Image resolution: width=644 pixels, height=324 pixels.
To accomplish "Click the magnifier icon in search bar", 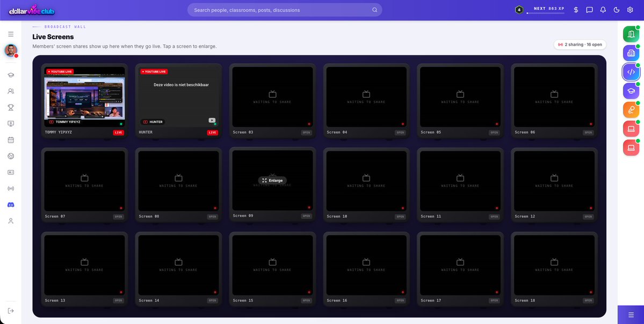I will tap(374, 10).
